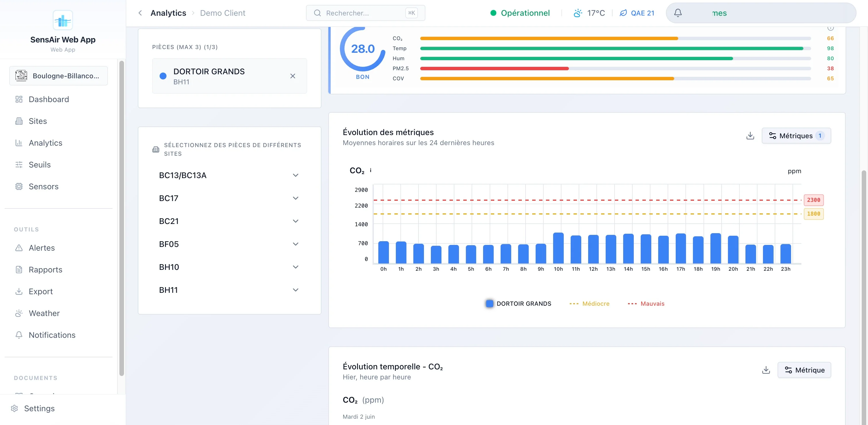The height and width of the screenshot is (425, 868).
Task: Click the sidebar vertical scrollbar
Action: (122, 218)
